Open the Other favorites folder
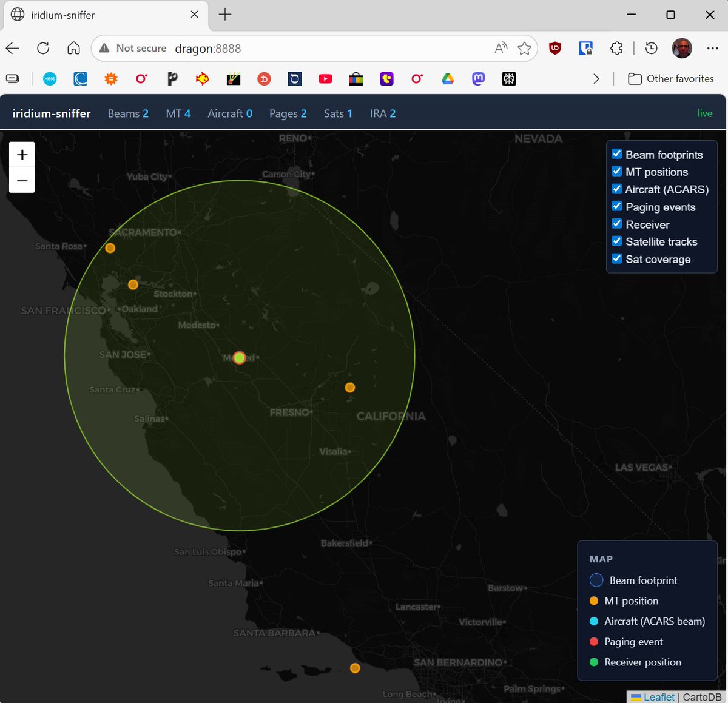Screen dimensions: 728x703 click(671, 79)
